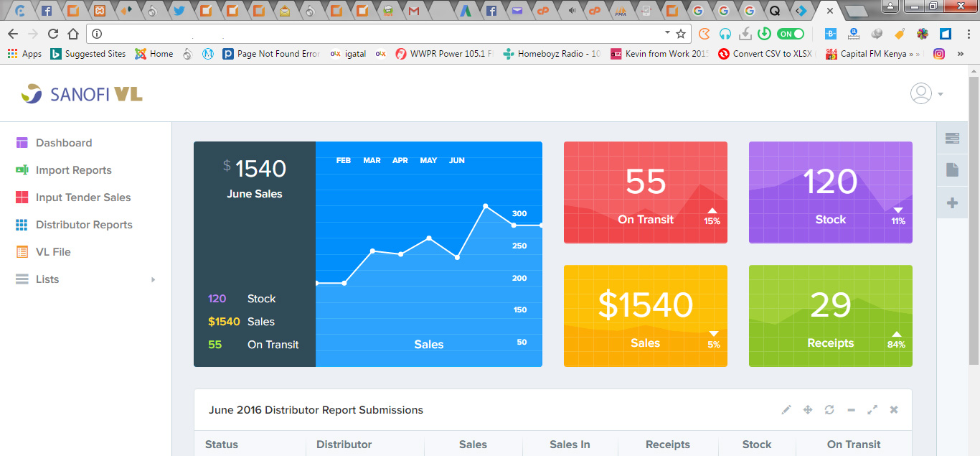980x456 pixels.
Task: Click the plus icon in right sidebar
Action: (x=952, y=203)
